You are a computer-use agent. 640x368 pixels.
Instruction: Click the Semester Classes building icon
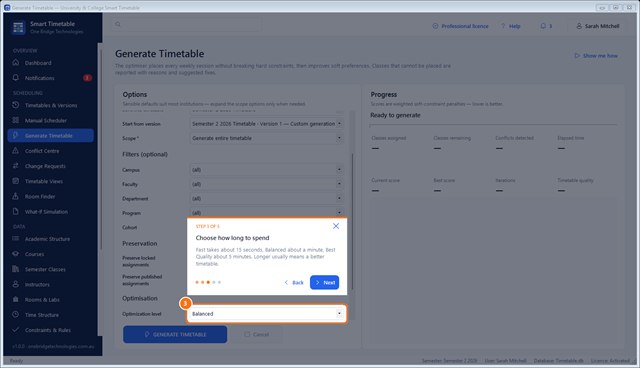point(16,269)
